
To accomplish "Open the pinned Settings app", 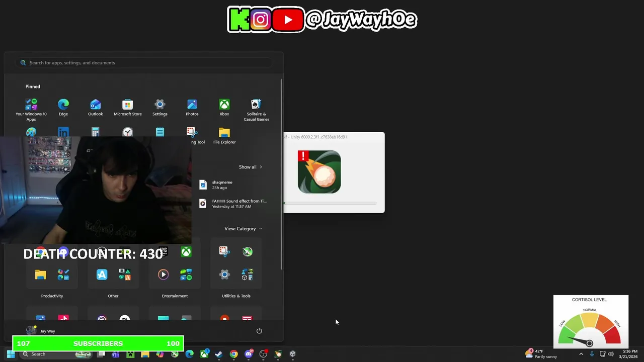I will pos(160,108).
